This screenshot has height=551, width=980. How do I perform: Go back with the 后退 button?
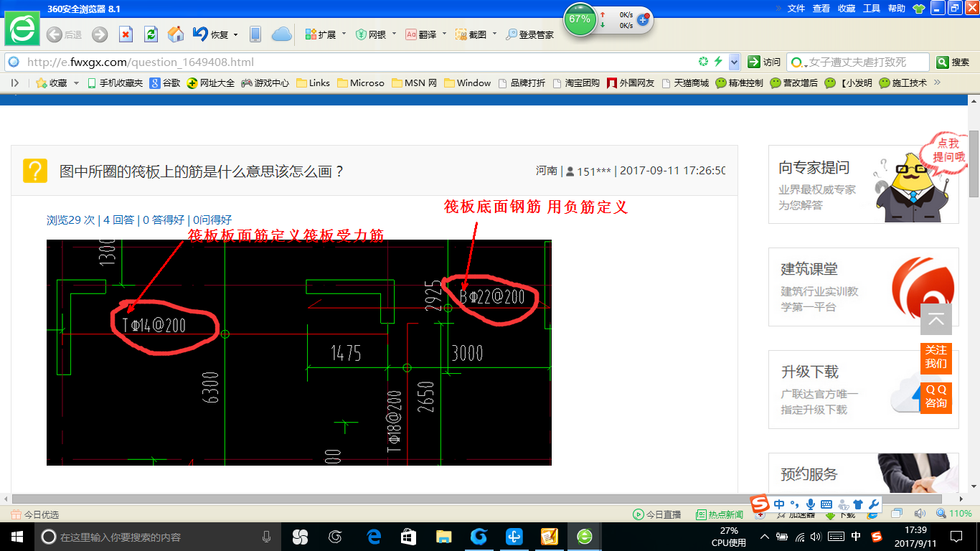point(64,34)
